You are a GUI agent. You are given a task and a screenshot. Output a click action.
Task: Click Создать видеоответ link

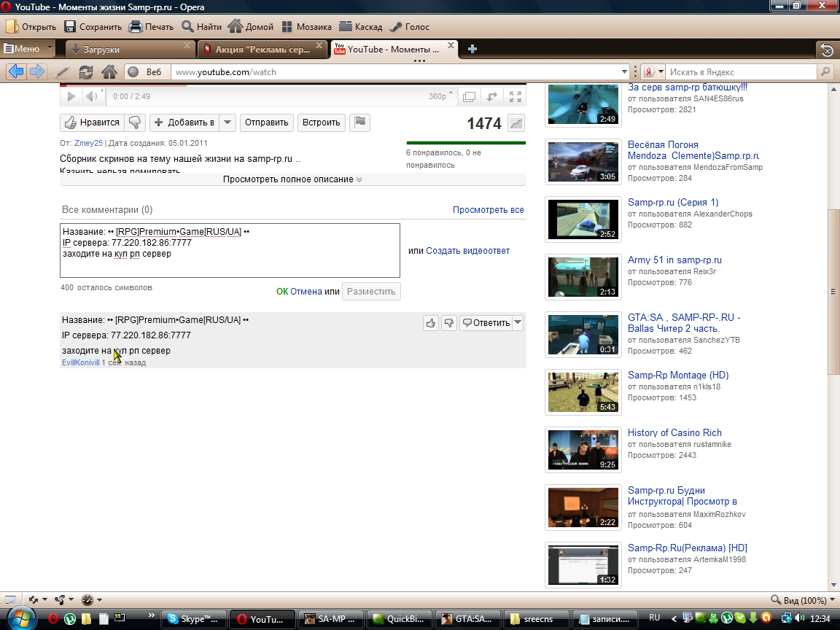[467, 251]
